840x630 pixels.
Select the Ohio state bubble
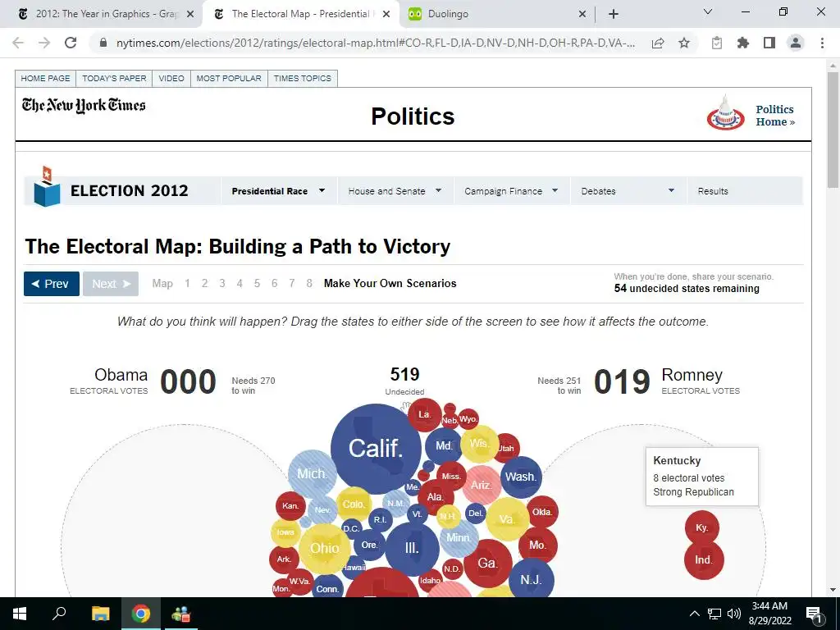[325, 549]
